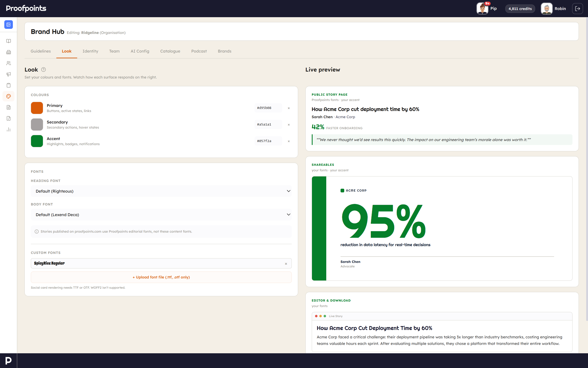Edit the #d95b08 hex input field

click(268, 108)
